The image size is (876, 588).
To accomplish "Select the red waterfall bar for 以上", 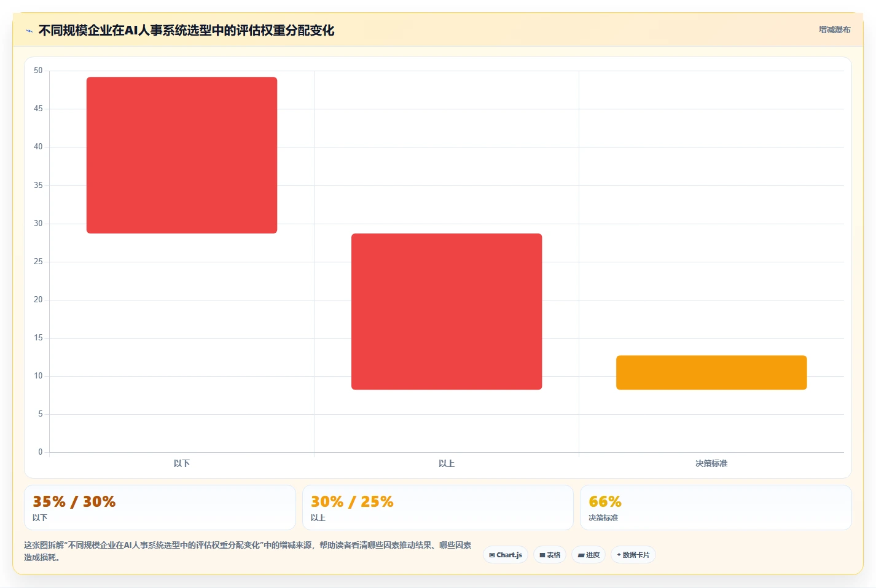I will pyautogui.click(x=447, y=312).
